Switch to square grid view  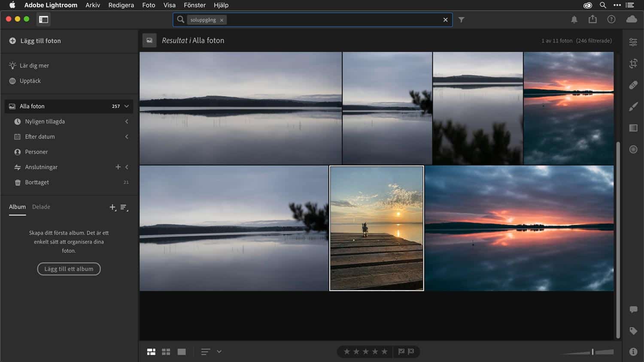click(x=166, y=351)
